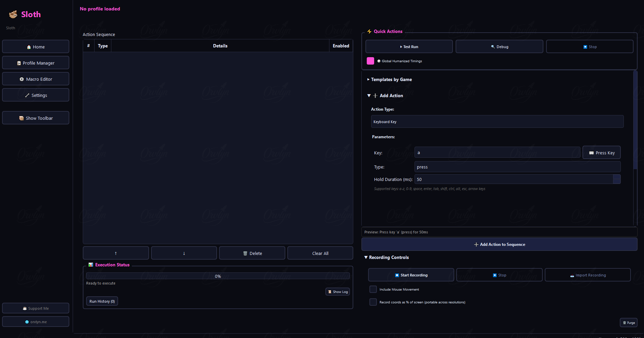644x338 pixels.
Task: Check Record coords as % of screen
Action: click(373, 302)
